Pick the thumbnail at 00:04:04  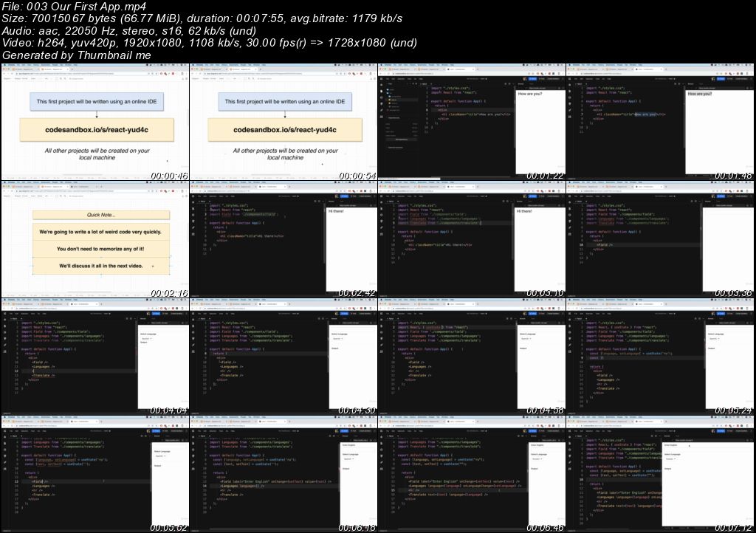pyautogui.click(x=95, y=357)
